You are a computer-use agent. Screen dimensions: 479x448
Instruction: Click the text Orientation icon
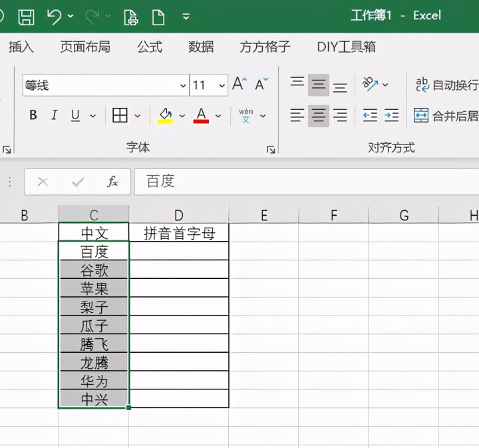pos(370,84)
